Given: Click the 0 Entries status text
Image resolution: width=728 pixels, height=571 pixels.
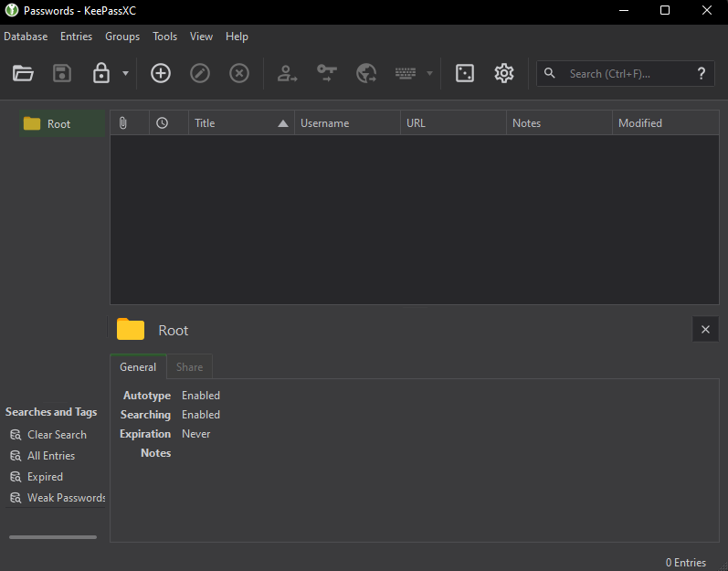Looking at the screenshot, I should coord(686,562).
